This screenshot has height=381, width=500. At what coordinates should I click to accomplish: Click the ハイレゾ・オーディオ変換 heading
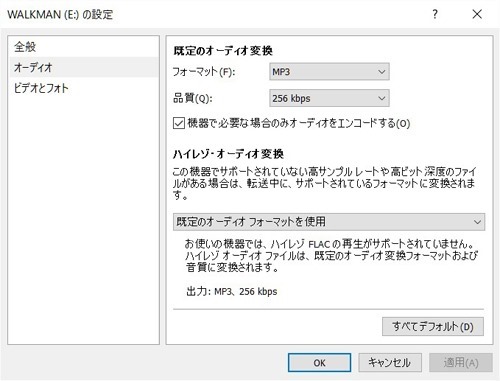[x=228, y=154]
